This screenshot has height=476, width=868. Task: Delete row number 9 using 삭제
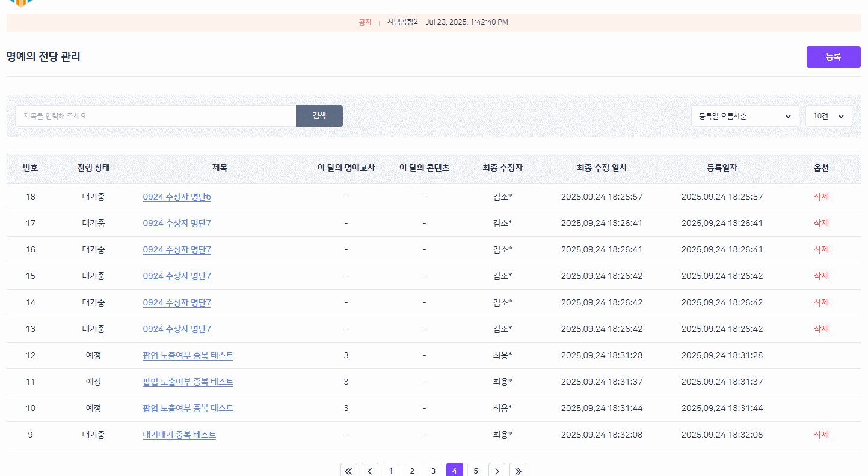point(821,435)
